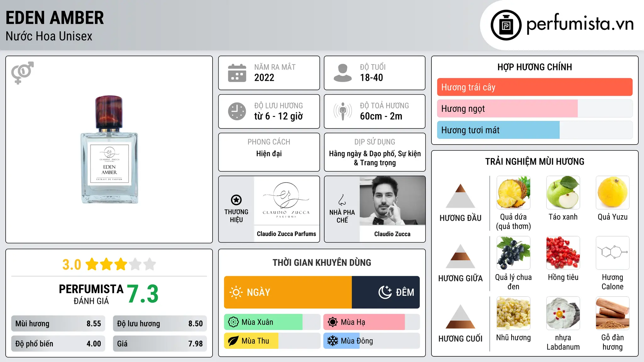Viewport: 644px width, 362px height.
Task: Open the Claudio Zucca Parfums logo image
Action: [286, 200]
